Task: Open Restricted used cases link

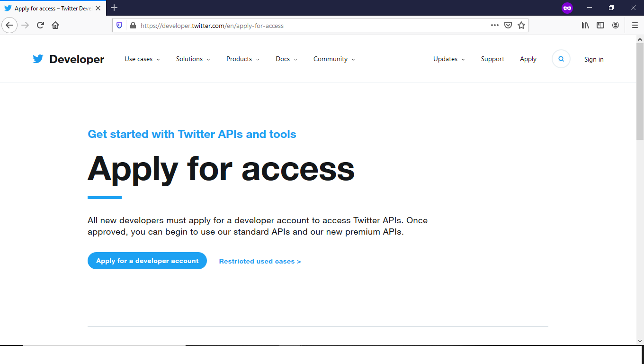Action: click(260, 261)
